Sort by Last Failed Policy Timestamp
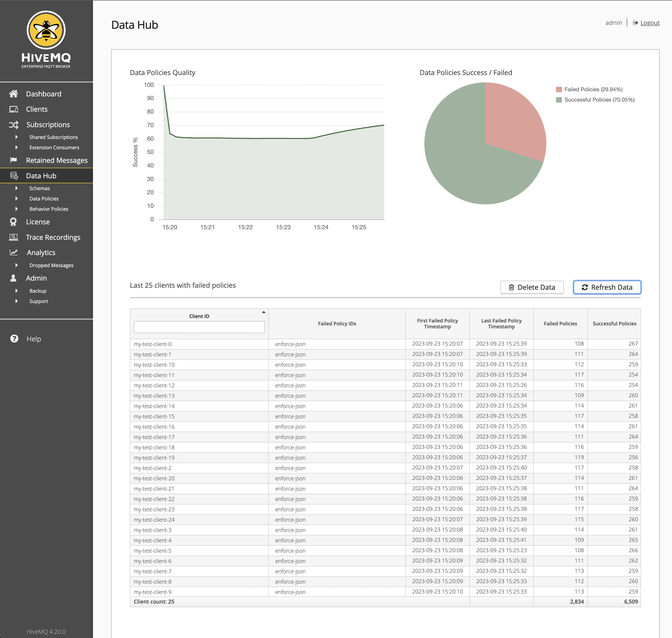This screenshot has width=672, height=638. [501, 323]
